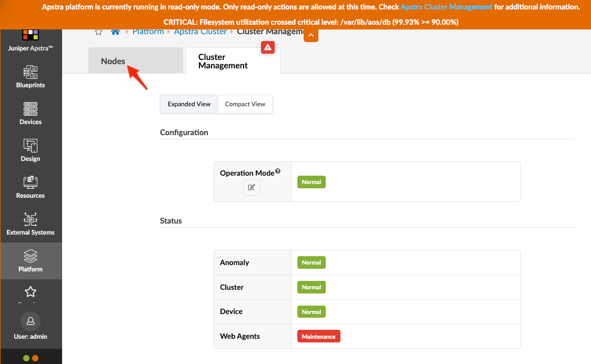Open the Resources sidebar section
Screen dimensions: 591x364
(x=31, y=187)
